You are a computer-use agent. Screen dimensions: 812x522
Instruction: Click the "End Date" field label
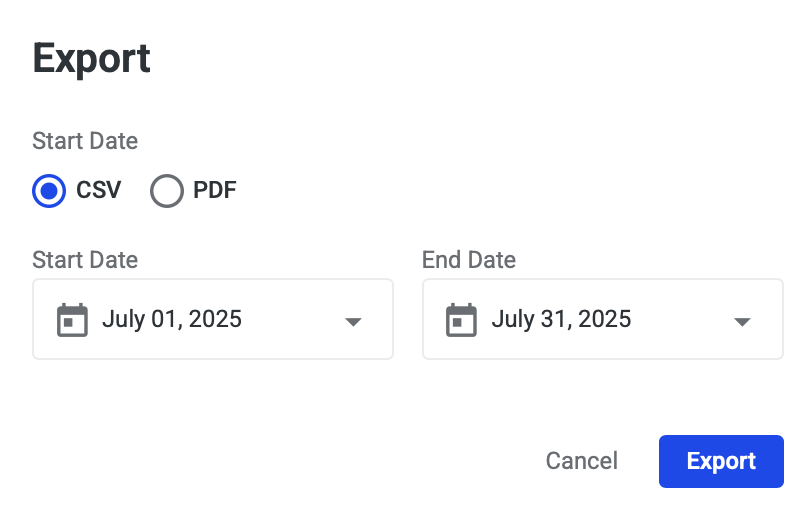(469, 260)
